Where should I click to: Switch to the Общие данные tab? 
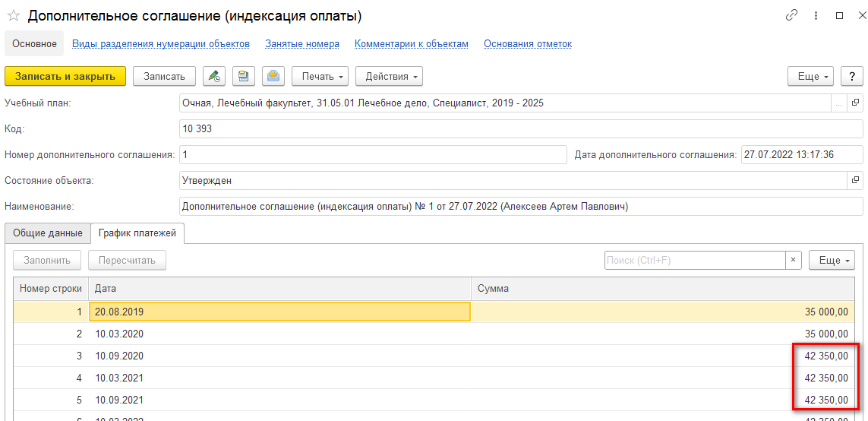[x=48, y=233]
